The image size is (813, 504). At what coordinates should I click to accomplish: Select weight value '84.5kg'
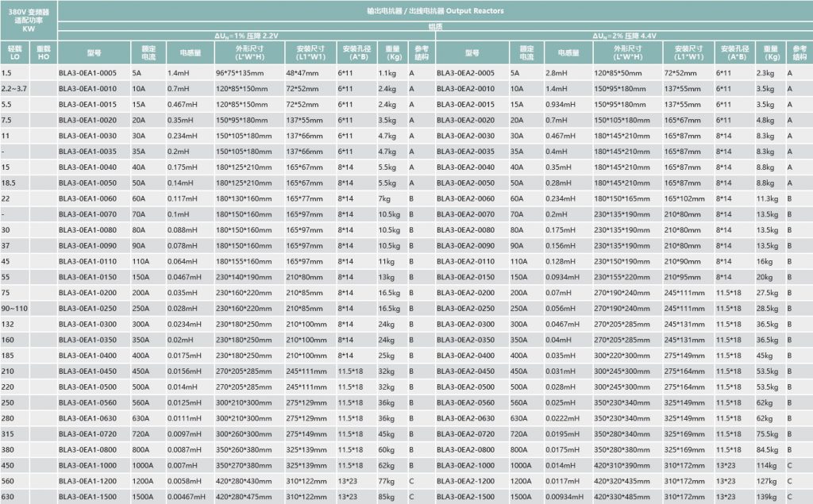coord(768,449)
